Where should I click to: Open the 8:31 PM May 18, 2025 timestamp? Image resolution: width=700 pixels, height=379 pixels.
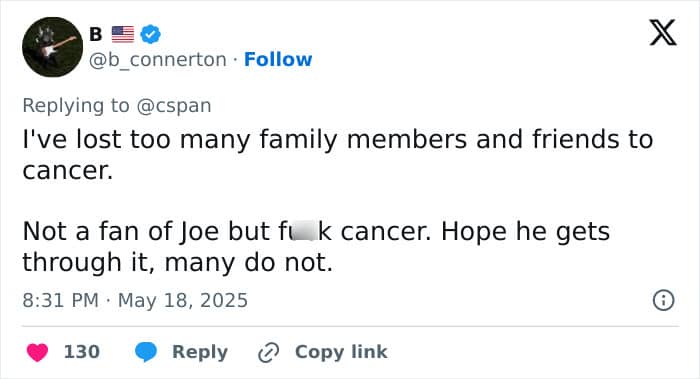pos(135,300)
